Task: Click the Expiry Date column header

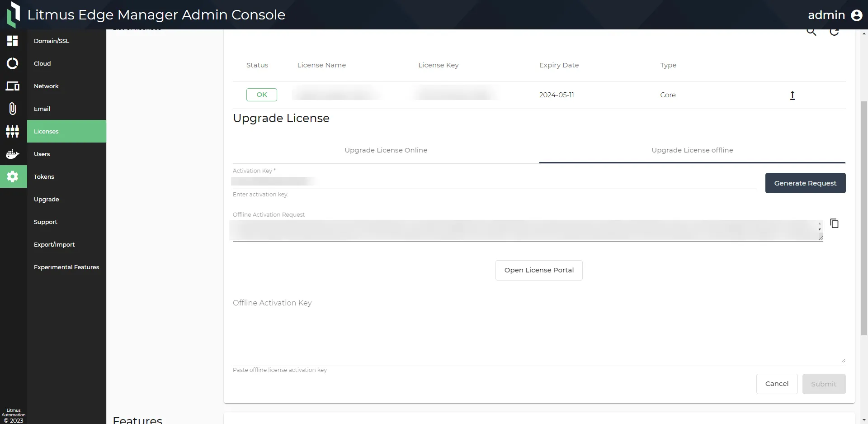Action: click(x=559, y=65)
